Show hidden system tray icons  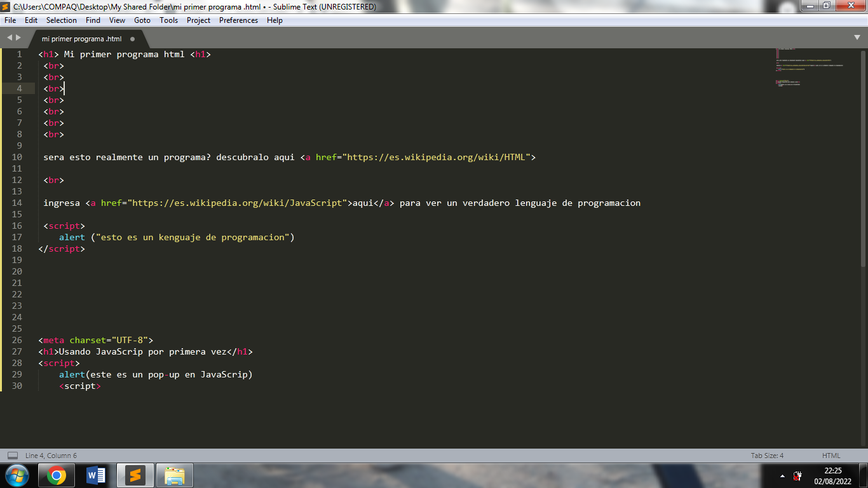click(782, 476)
